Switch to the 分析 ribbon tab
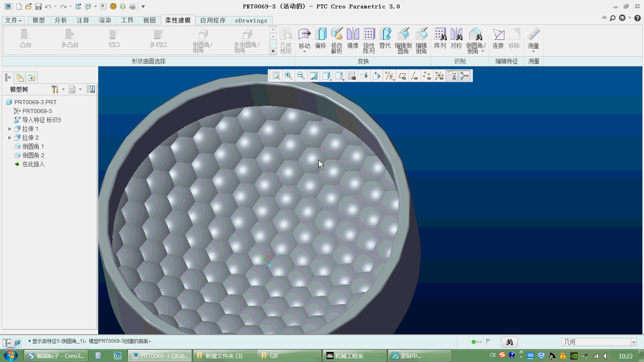Viewport: 644px width, 362px height. 61,20
